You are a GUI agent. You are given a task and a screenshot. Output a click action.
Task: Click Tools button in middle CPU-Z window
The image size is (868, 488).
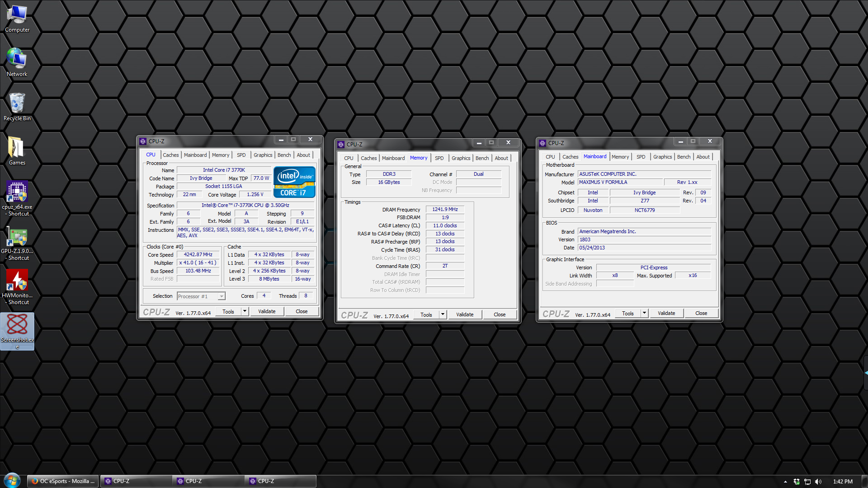426,314
